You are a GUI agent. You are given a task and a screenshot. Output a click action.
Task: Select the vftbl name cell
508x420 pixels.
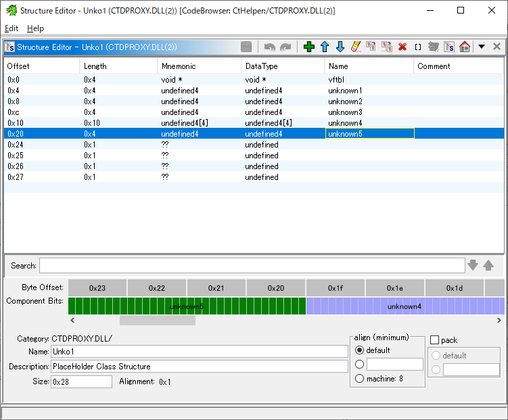click(369, 80)
